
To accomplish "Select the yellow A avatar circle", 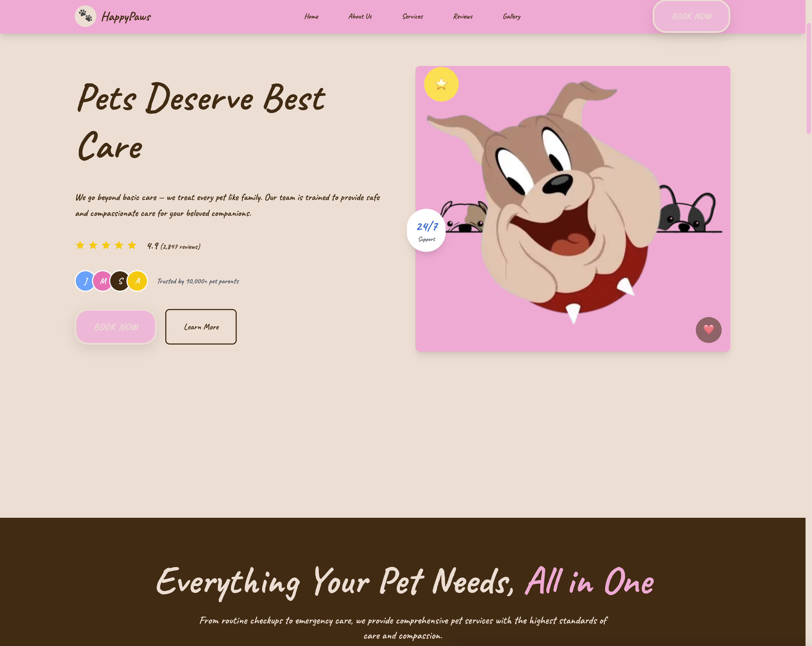I will coord(137,281).
